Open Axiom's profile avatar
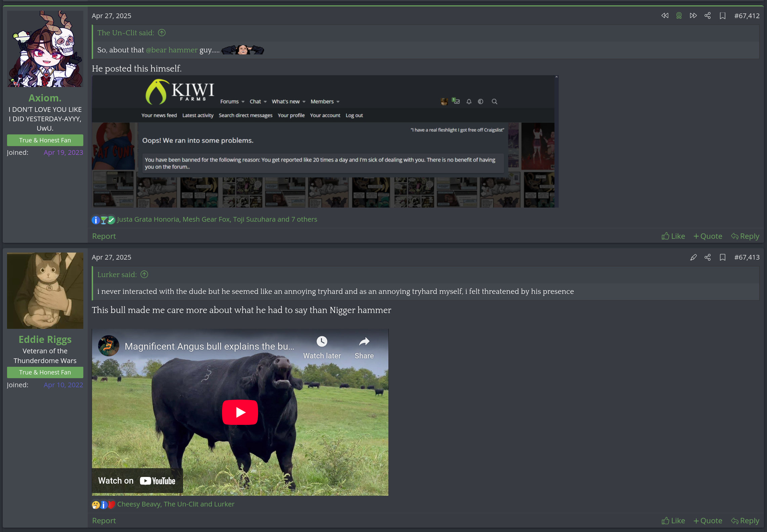Image resolution: width=767 pixels, height=532 pixels. pos(45,49)
